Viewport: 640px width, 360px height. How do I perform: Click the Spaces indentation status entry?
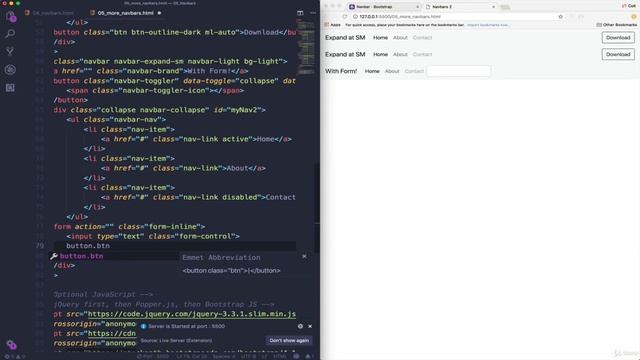(224, 356)
